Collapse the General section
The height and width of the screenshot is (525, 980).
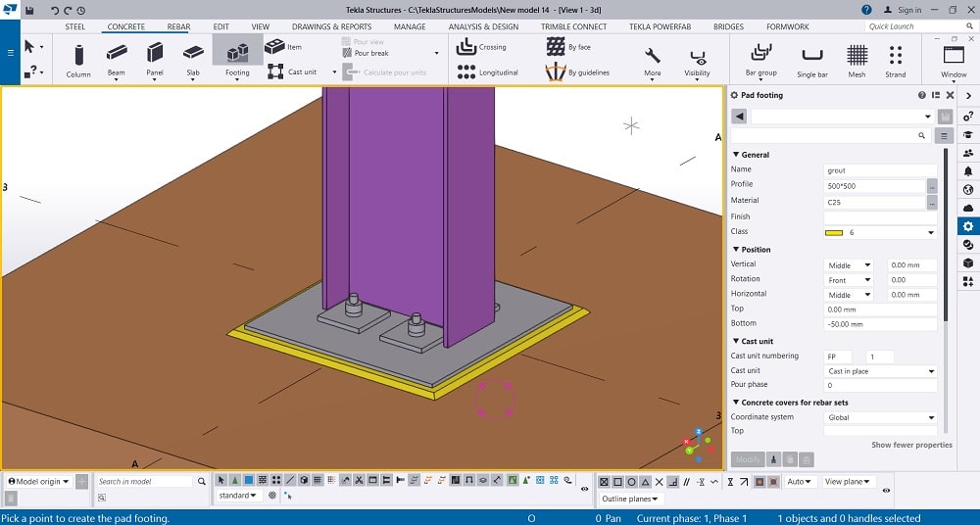(736, 155)
